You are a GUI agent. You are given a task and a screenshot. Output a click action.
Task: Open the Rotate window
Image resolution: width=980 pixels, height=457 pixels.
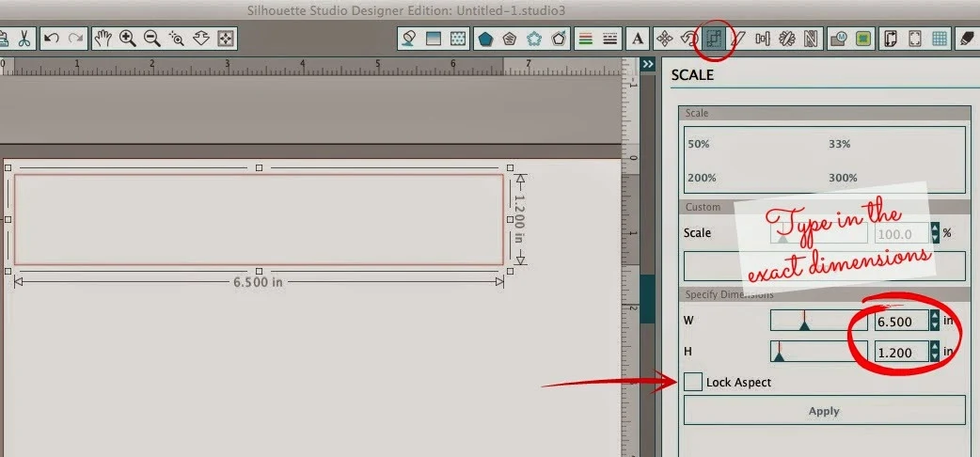click(x=688, y=39)
